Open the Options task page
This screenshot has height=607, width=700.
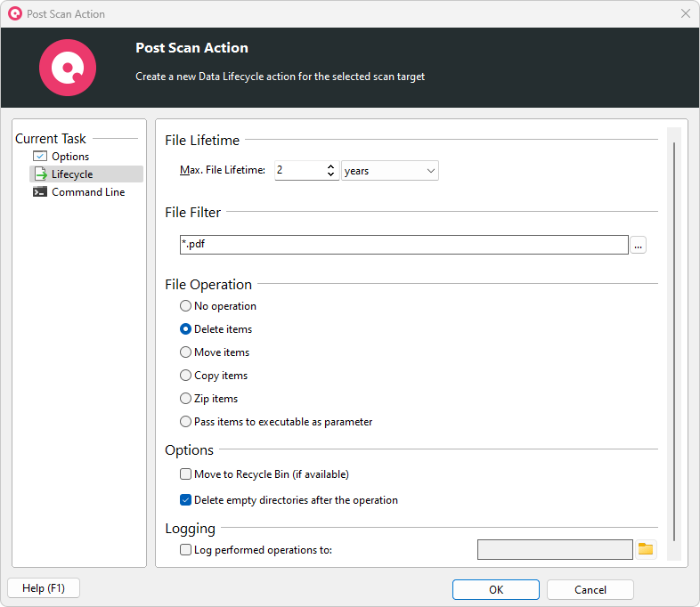click(x=70, y=157)
